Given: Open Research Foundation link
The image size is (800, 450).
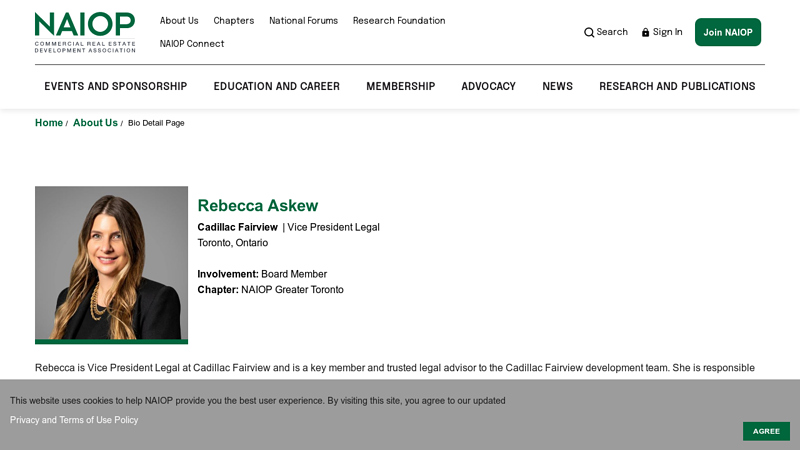Looking at the screenshot, I should click(x=399, y=21).
